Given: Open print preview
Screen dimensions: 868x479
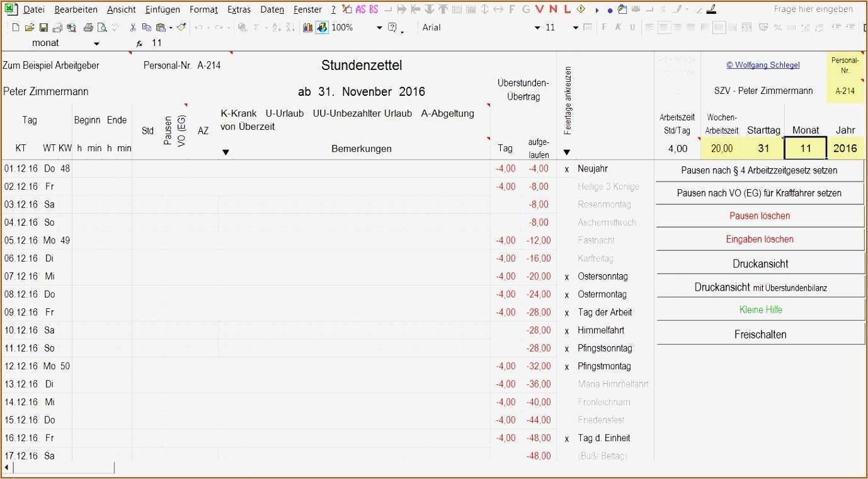Looking at the screenshot, I should point(102,27).
